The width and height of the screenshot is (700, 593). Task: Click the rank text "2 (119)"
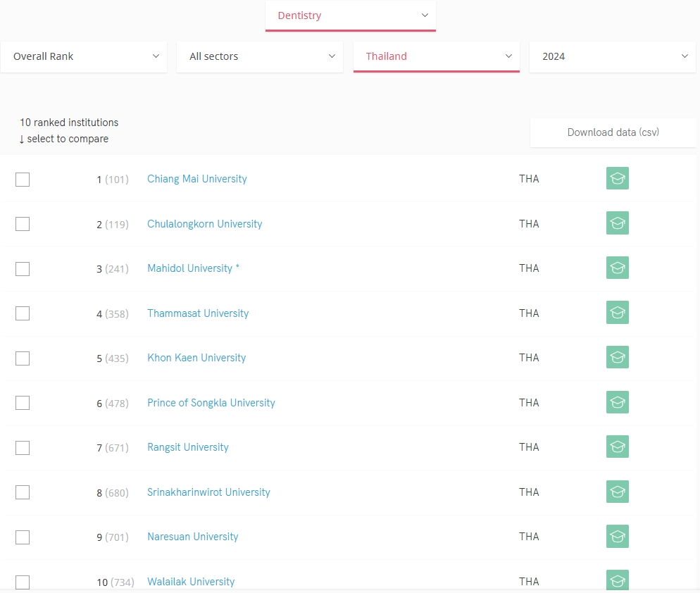click(113, 225)
